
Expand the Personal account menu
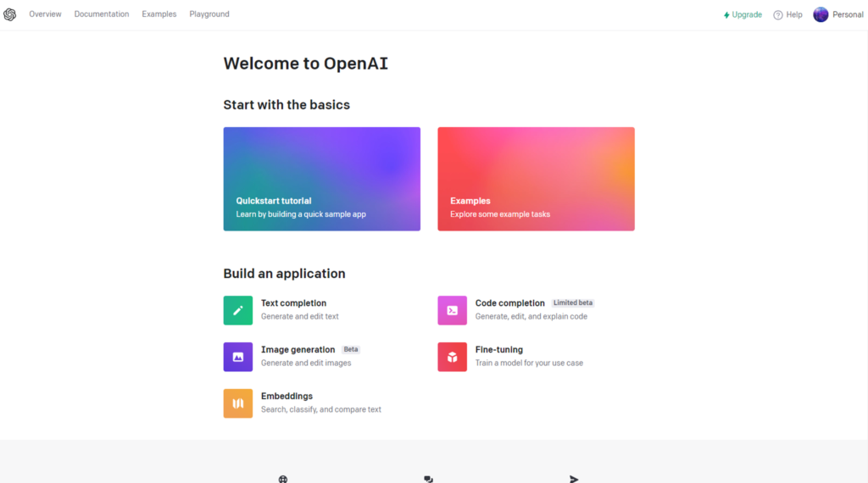[x=838, y=14]
